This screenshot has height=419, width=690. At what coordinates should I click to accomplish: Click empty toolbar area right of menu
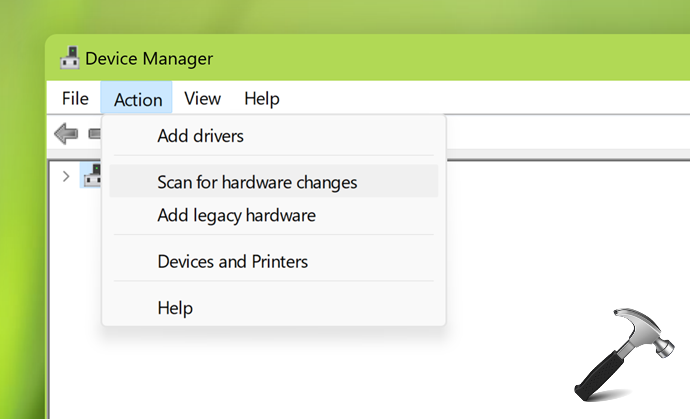560,133
